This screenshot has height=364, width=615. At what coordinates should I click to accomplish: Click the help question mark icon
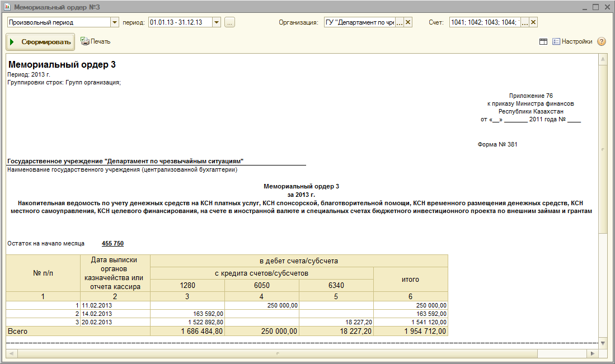602,41
